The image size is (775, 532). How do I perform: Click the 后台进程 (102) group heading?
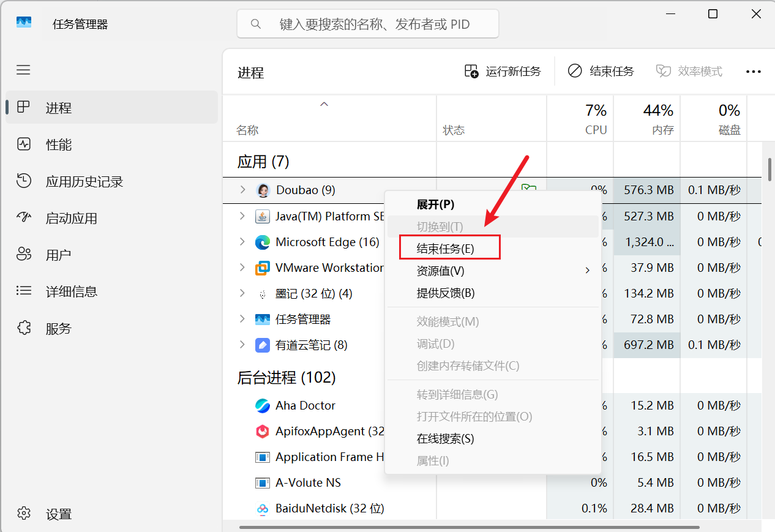click(x=286, y=378)
